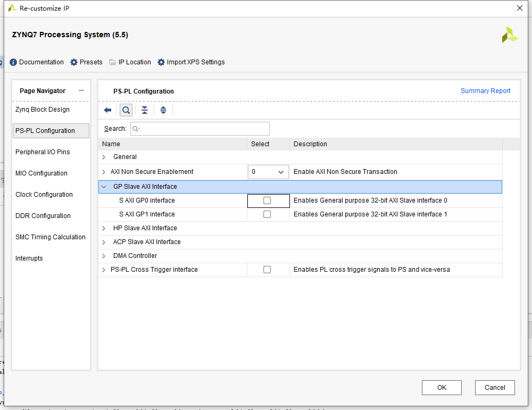Close the Re-customize IP dialog
532x410 pixels.
519,8
